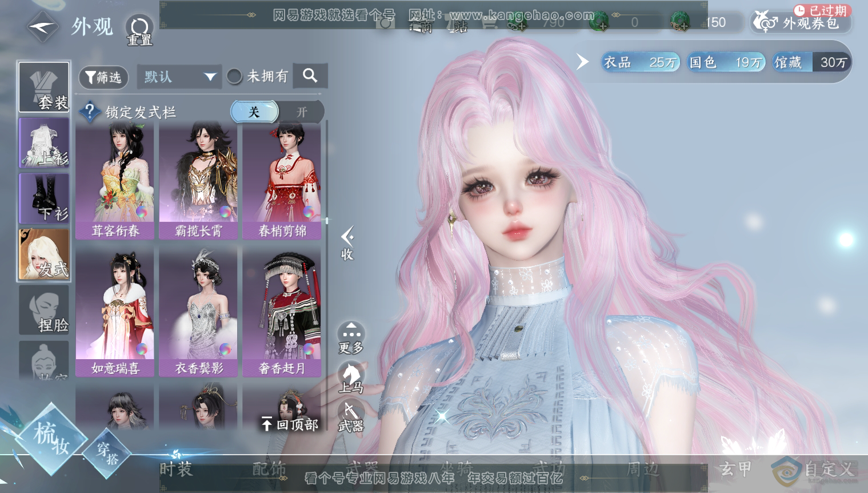Open the 捏脸 face customization tab

(44, 310)
